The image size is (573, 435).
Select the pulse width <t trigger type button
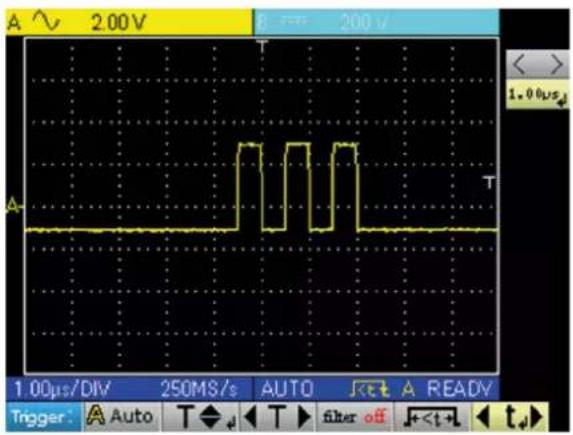(x=432, y=417)
